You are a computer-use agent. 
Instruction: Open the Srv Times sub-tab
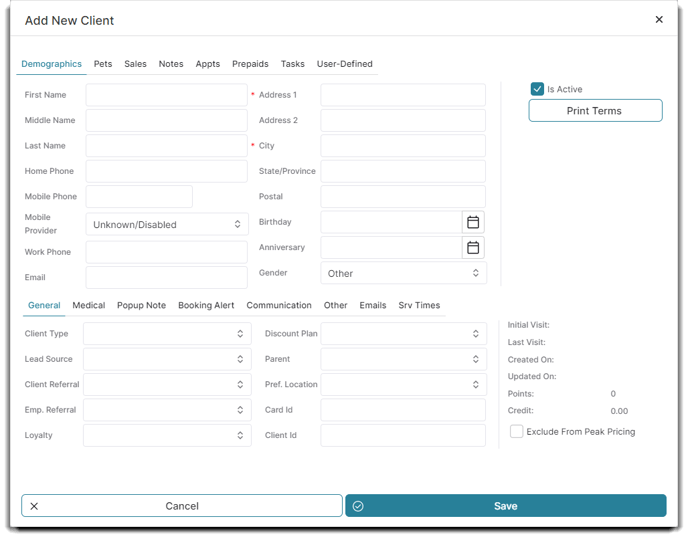[419, 305]
